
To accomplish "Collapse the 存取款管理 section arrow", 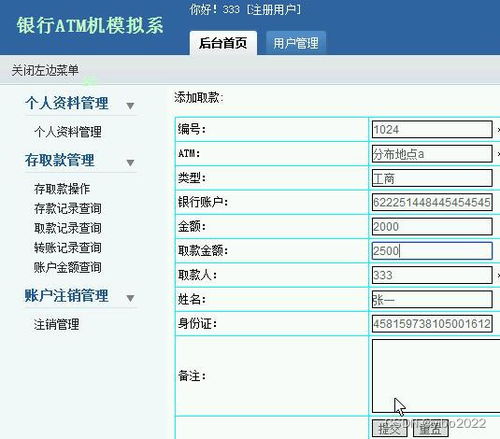I will click(x=130, y=163).
